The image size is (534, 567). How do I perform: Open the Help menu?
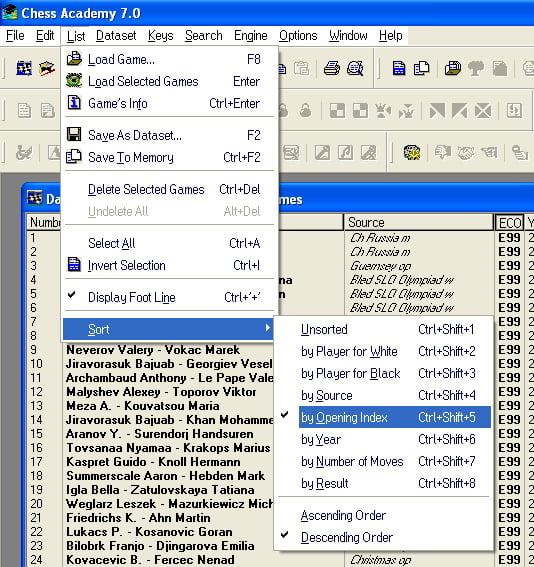[390, 35]
